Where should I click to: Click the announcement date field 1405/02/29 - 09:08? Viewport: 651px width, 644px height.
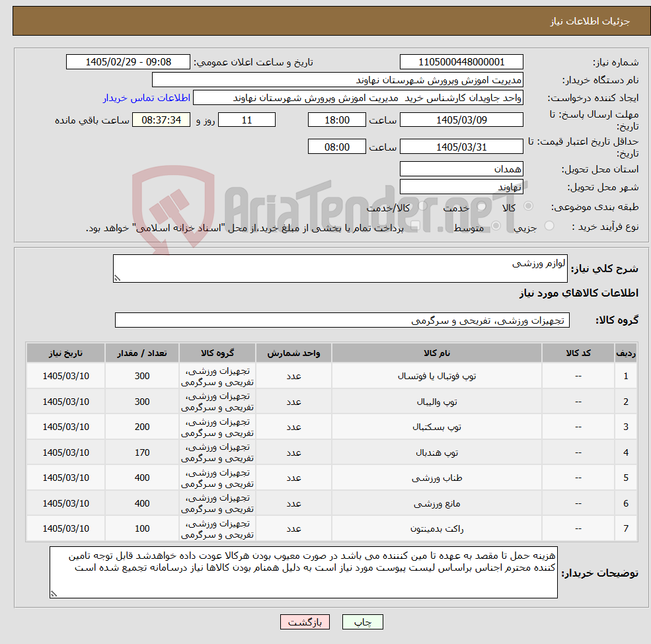click(x=128, y=62)
